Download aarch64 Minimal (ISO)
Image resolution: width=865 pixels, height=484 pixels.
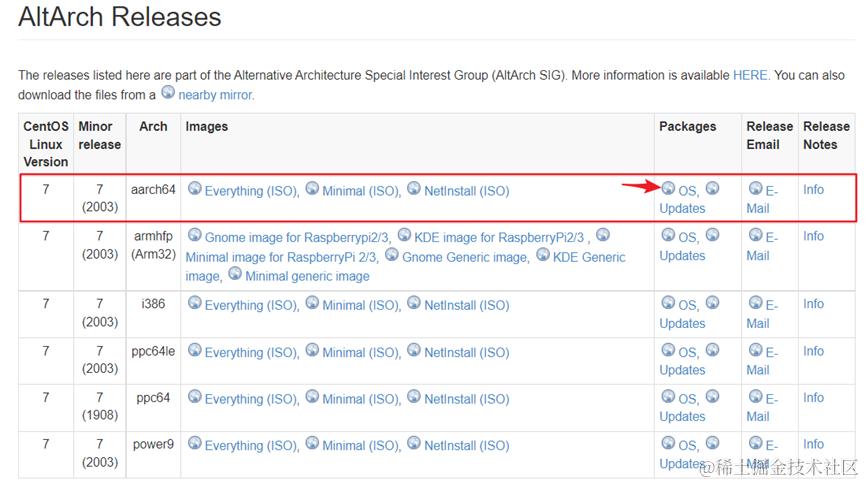click(361, 191)
